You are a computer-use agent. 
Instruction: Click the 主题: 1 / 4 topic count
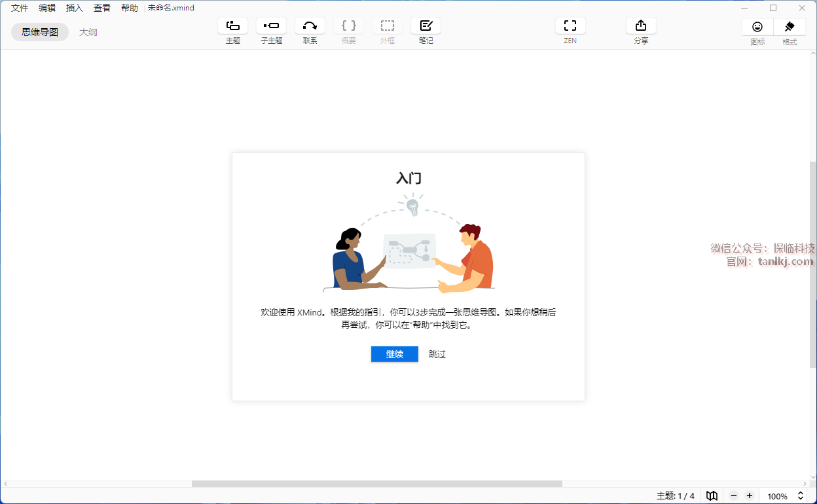tap(676, 496)
